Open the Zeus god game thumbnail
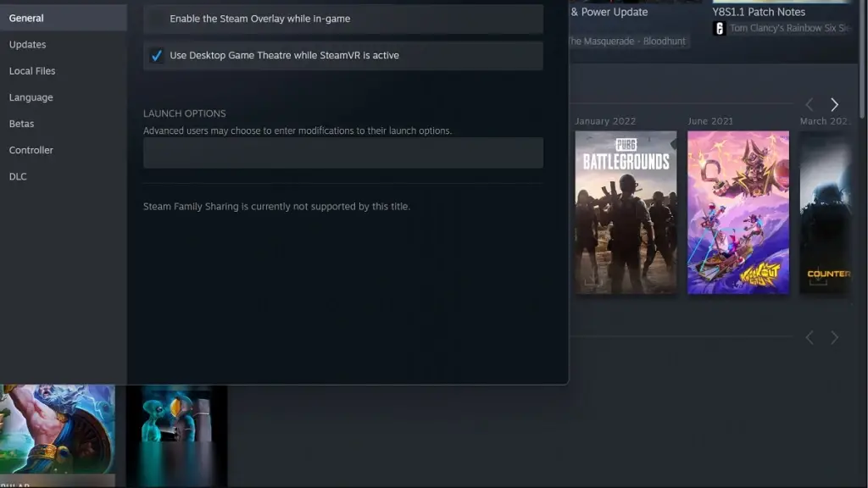This screenshot has width=868, height=488. click(x=58, y=430)
